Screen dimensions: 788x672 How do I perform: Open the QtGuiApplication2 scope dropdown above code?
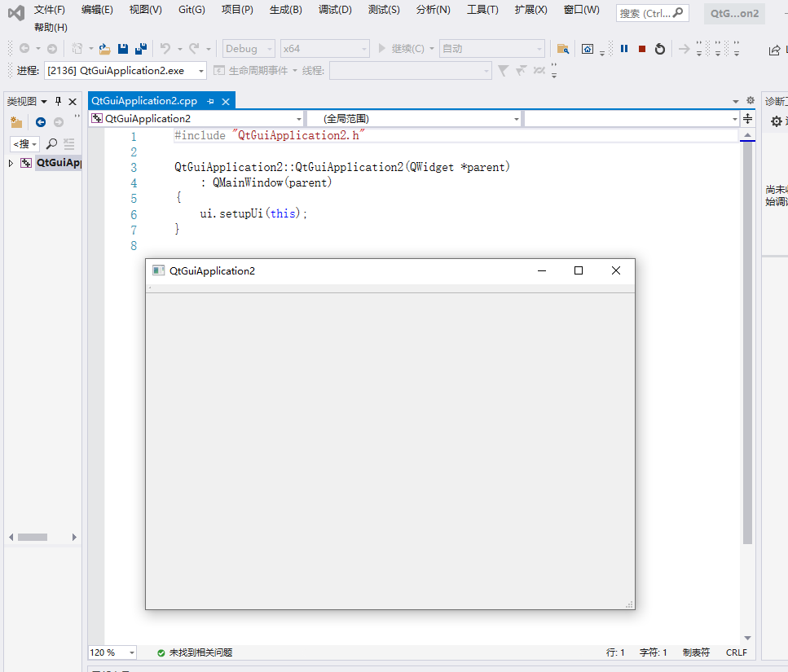(197, 119)
